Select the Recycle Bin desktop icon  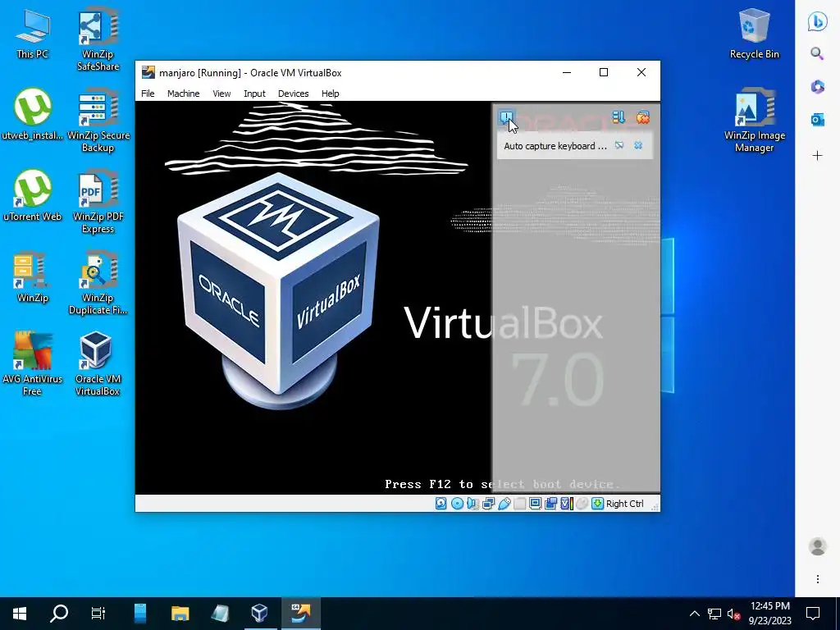pos(755,33)
